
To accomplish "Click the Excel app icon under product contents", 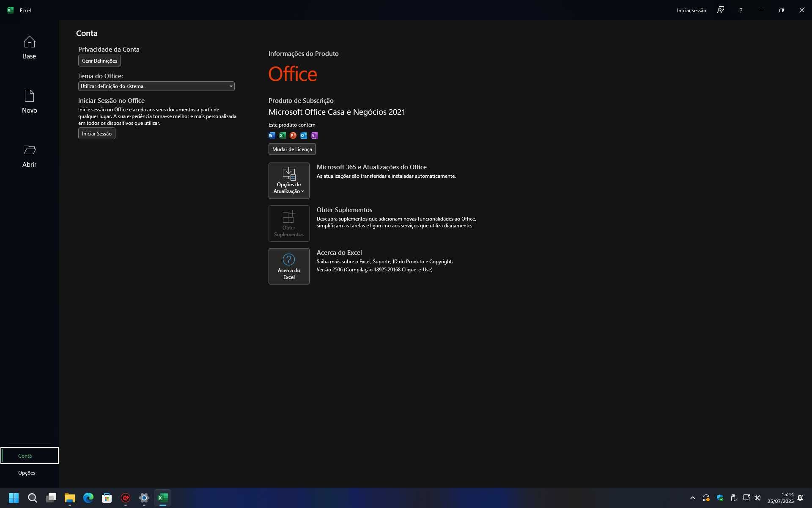I will (x=283, y=135).
